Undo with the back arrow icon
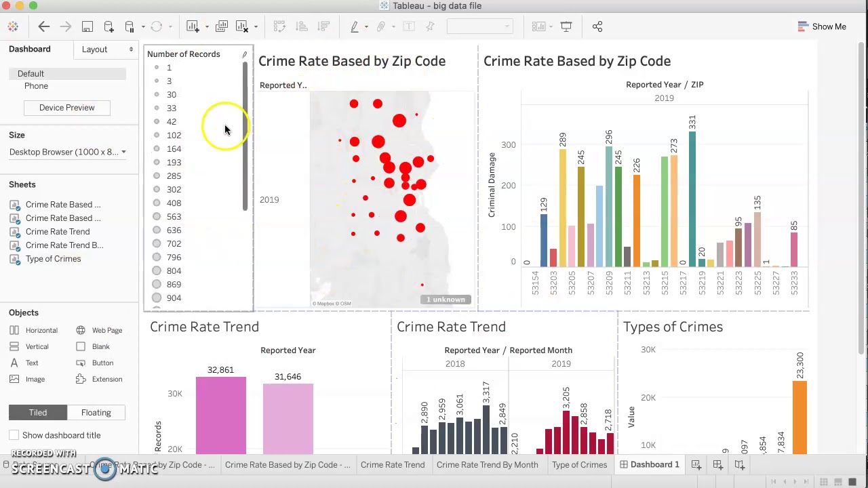Screen dimensions: 868x488 click(x=44, y=26)
